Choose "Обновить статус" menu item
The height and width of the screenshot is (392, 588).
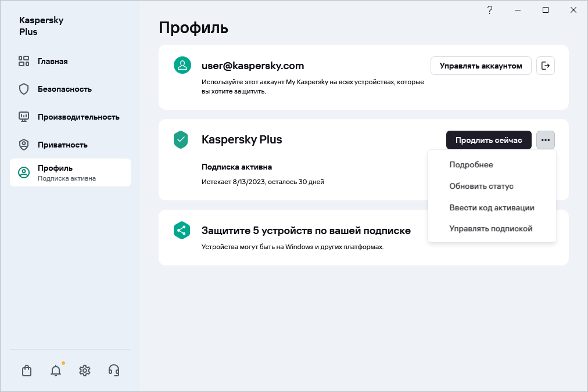coord(481,186)
